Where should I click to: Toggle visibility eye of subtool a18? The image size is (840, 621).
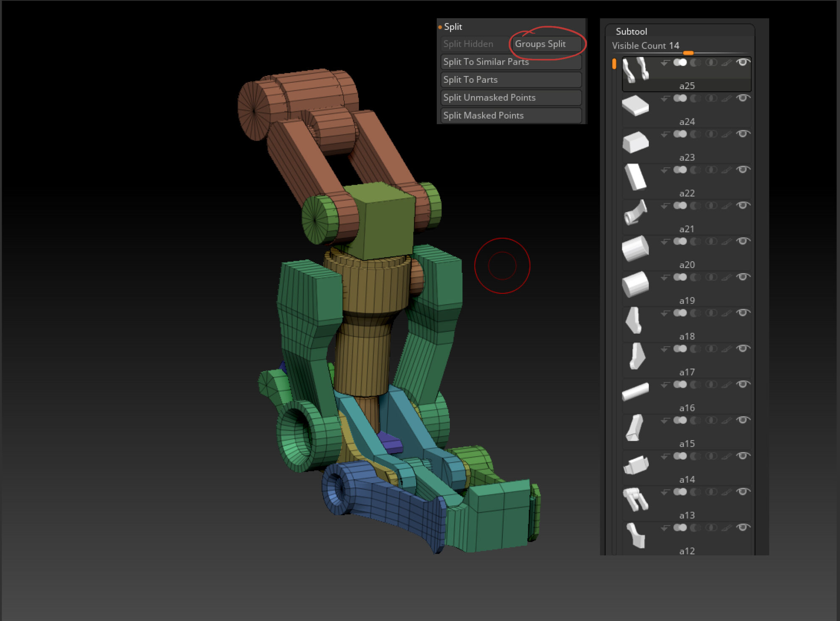click(743, 313)
